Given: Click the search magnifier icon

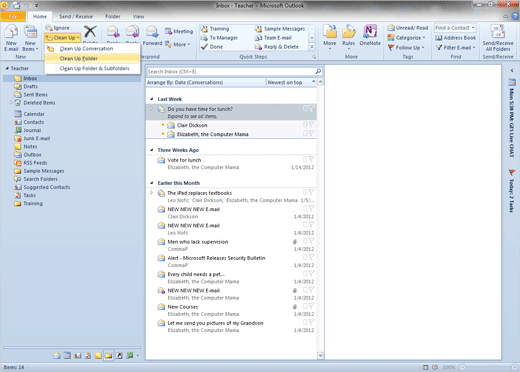Looking at the screenshot, I should point(318,71).
